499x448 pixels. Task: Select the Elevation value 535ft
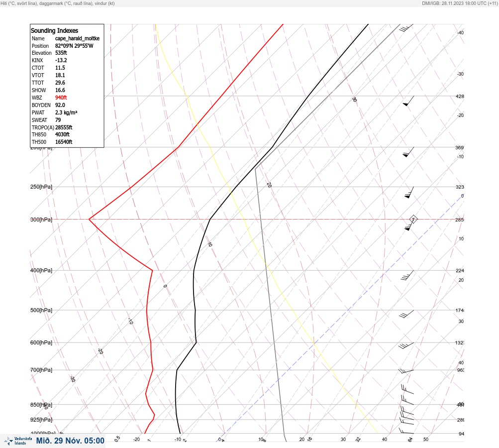(x=61, y=53)
